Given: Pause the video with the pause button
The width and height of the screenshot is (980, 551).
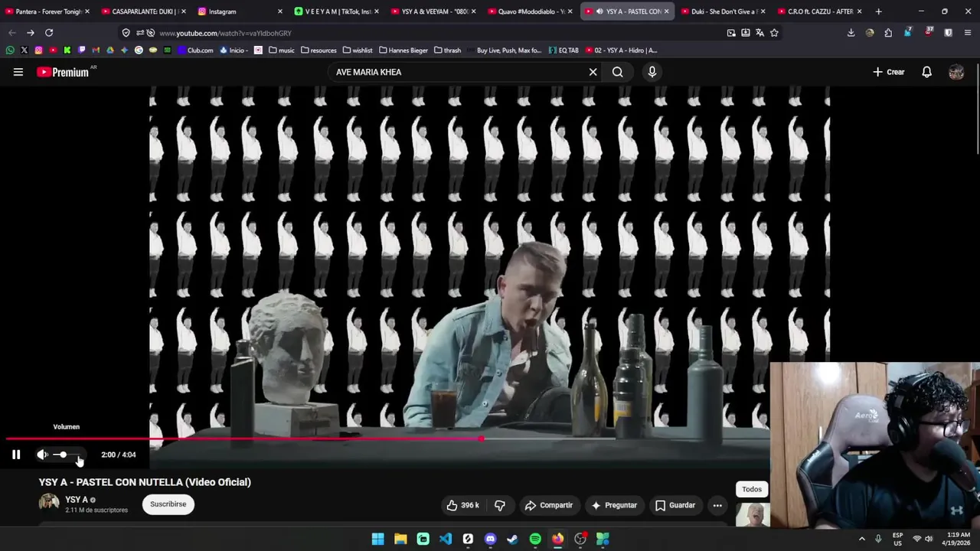Looking at the screenshot, I should (16, 455).
